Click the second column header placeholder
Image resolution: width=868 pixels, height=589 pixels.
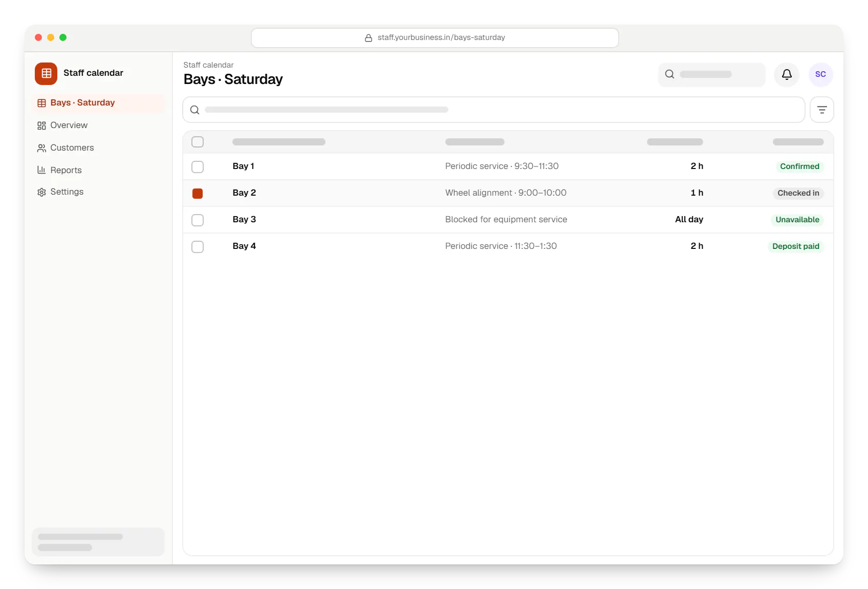point(475,142)
